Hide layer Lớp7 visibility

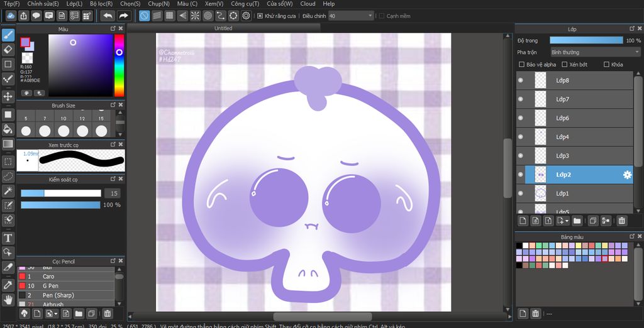(521, 99)
